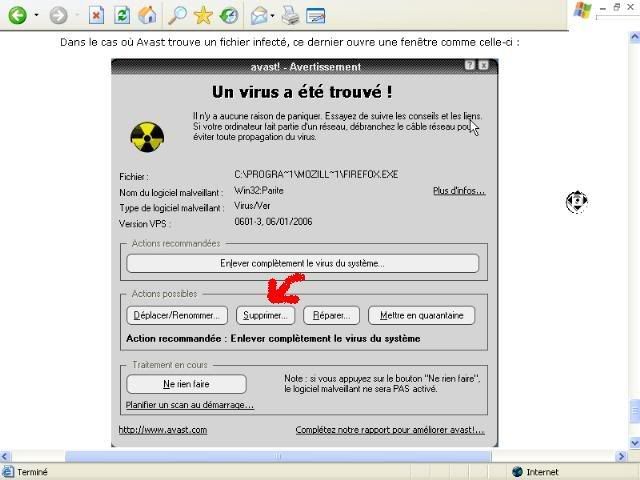Click the horizontal scrollbar thumb

(x=278, y=456)
